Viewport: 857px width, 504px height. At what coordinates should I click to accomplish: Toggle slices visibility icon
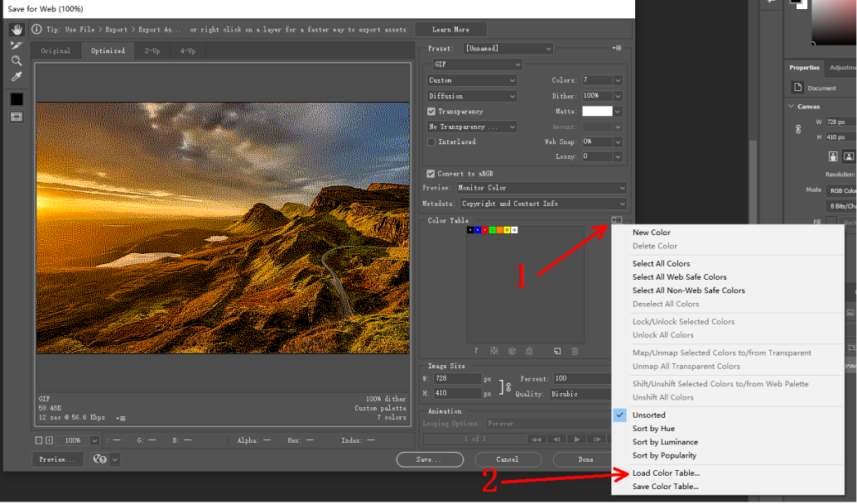pos(17,117)
